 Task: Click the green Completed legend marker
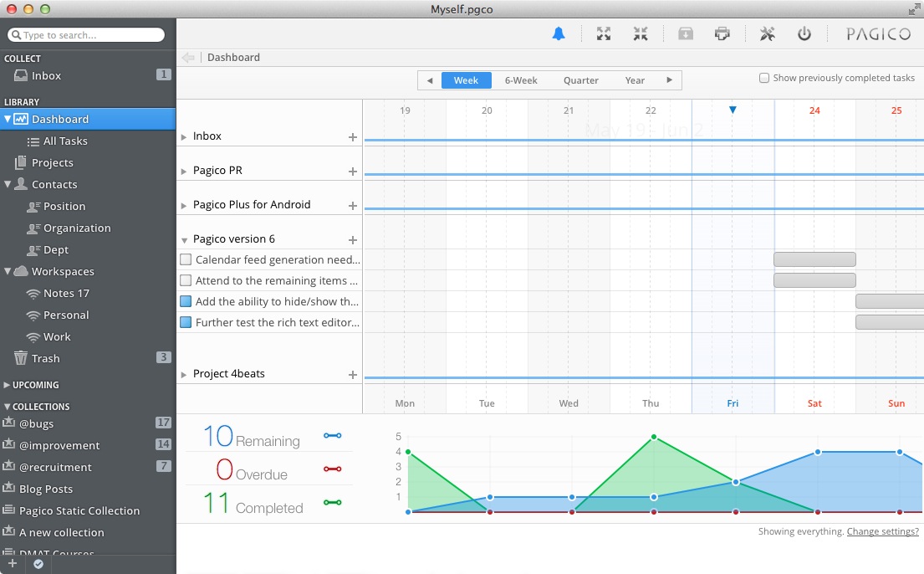(332, 503)
